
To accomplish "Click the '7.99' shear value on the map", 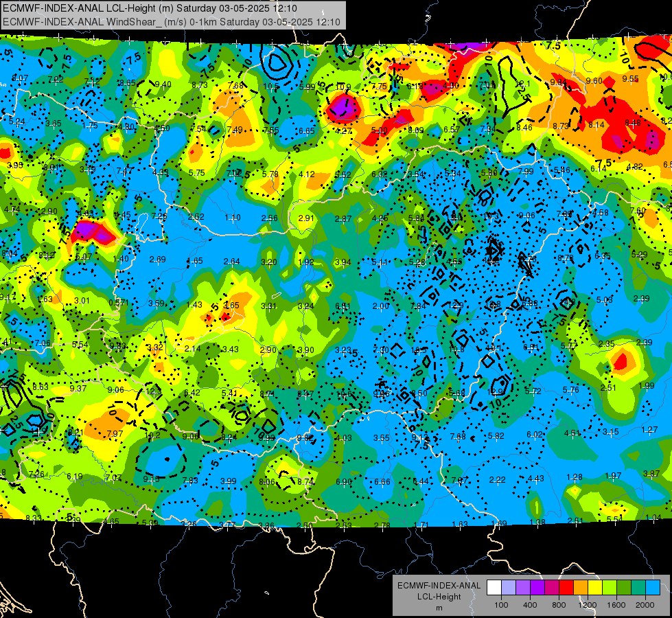I will (525, 171).
